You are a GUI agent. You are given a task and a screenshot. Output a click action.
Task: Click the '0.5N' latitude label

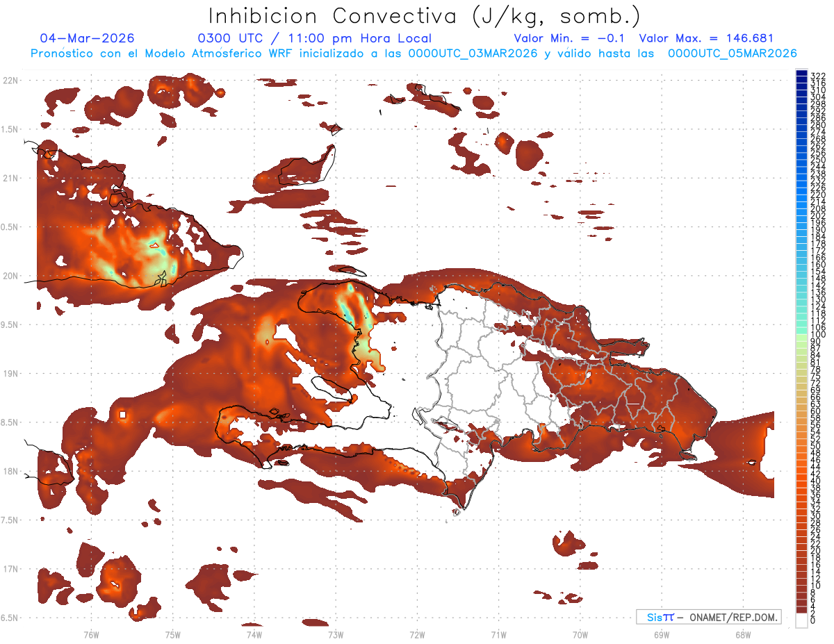[10, 227]
